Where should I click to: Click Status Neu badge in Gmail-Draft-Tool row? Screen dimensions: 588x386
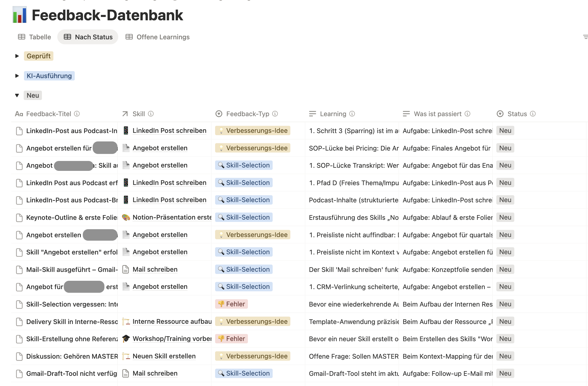(x=505, y=373)
